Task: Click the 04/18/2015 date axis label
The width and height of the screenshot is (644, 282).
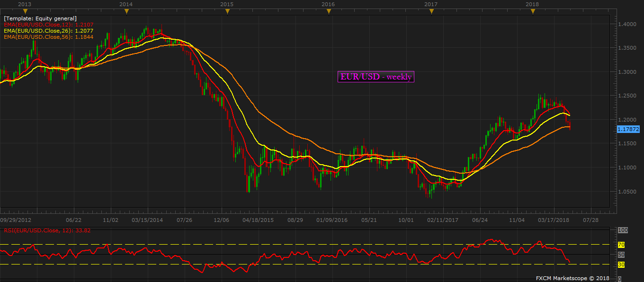Action: 258,220
